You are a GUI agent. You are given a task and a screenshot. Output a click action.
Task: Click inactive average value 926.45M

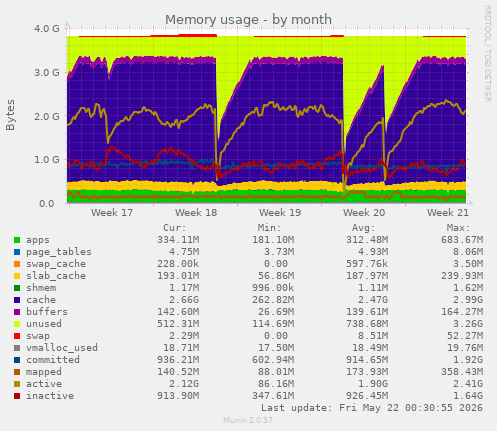point(367,396)
